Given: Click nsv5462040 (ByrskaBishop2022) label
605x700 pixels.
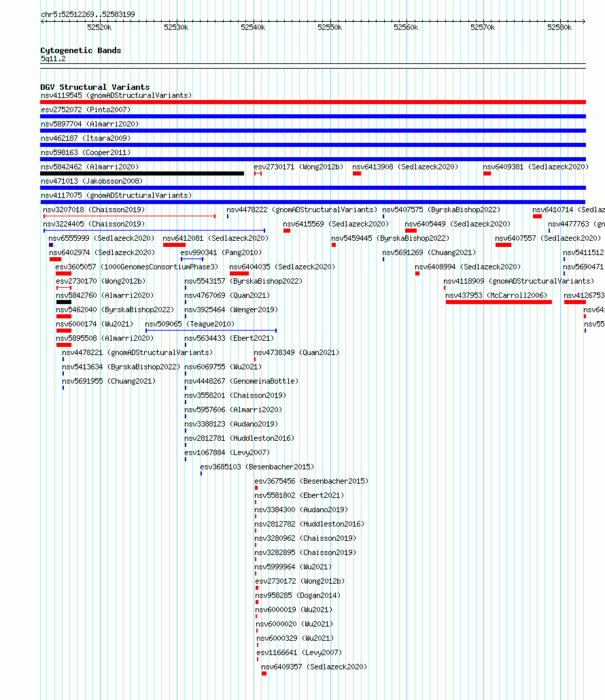Looking at the screenshot, I should coord(115,310).
